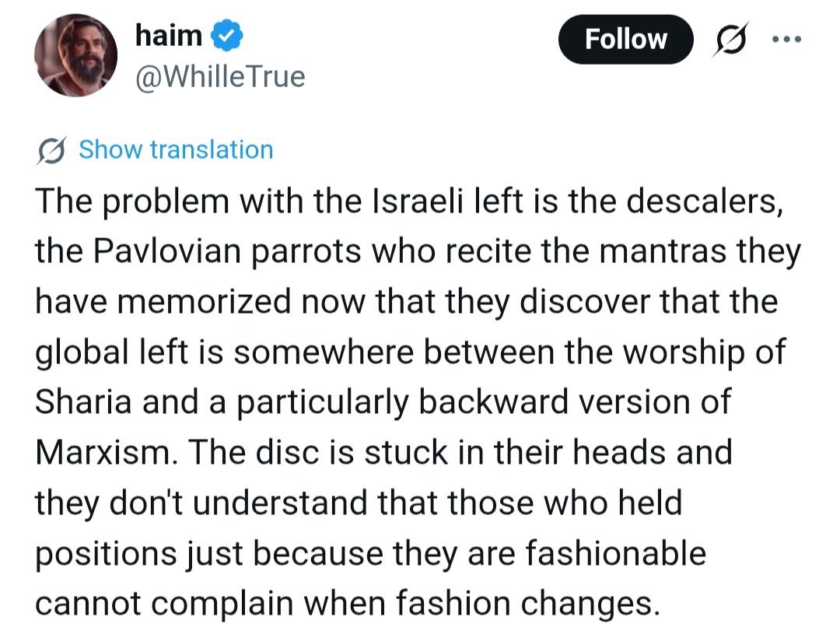
Task: Click the Follow button
Action: coord(625,39)
